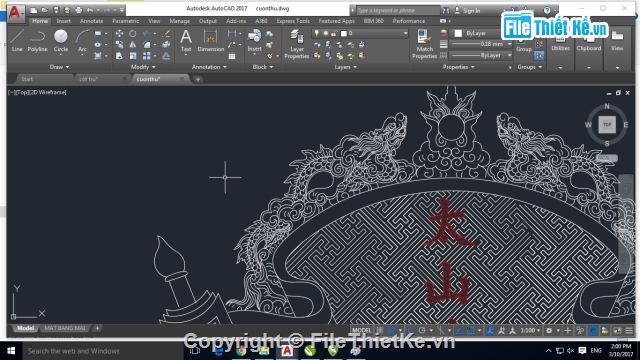Switch to the Insert ribbon tab
Image resolution: width=640 pixels, height=360 pixels.
(x=63, y=21)
